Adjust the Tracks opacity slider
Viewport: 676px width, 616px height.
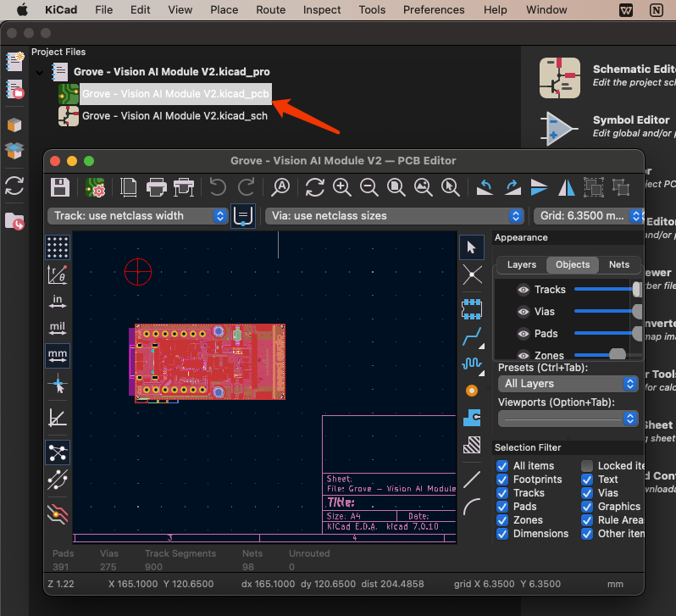click(x=608, y=290)
